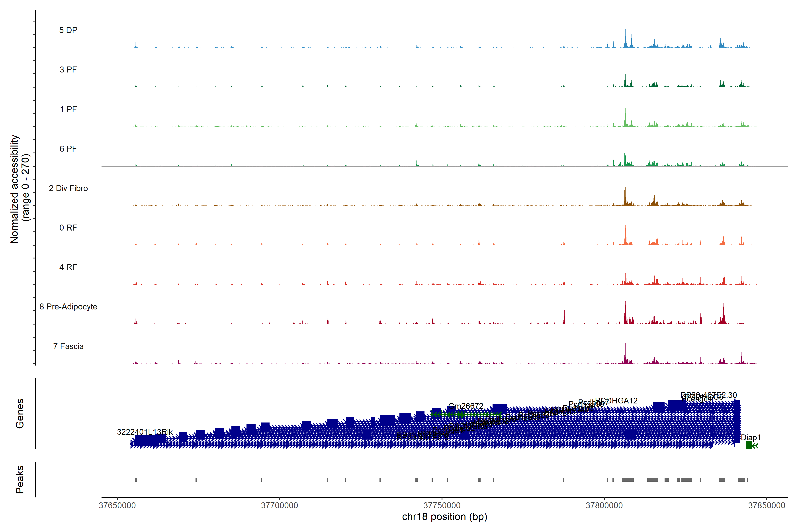
Task: Click the chr18 position (bp) axis title
Action: tap(444, 517)
